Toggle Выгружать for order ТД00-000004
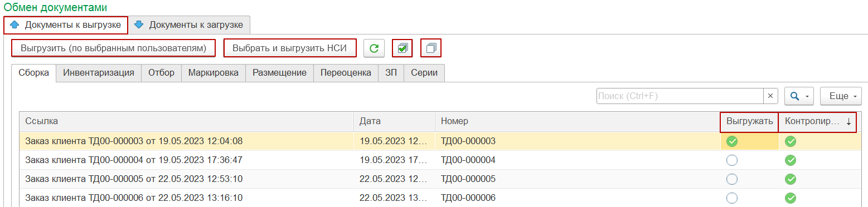 tap(732, 160)
